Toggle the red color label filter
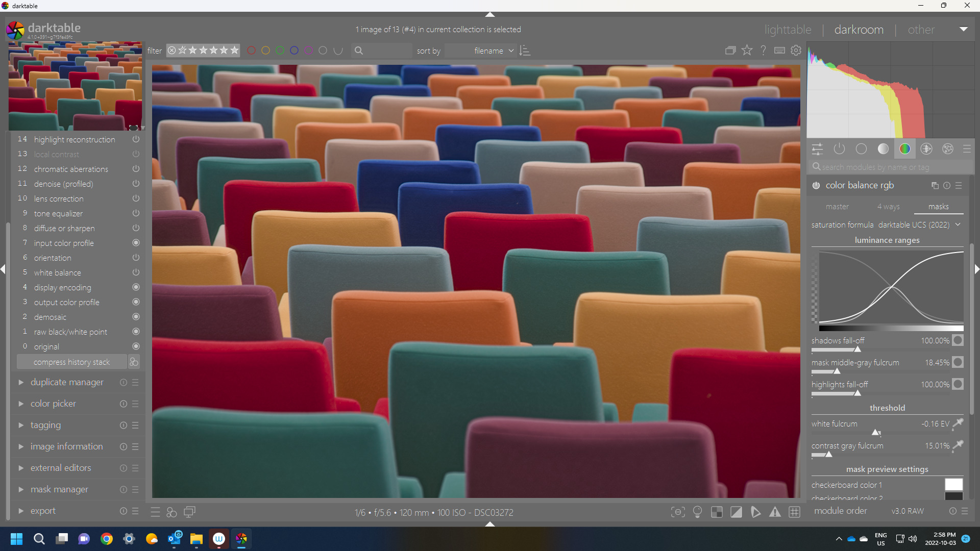980x551 pixels. pos(251,51)
